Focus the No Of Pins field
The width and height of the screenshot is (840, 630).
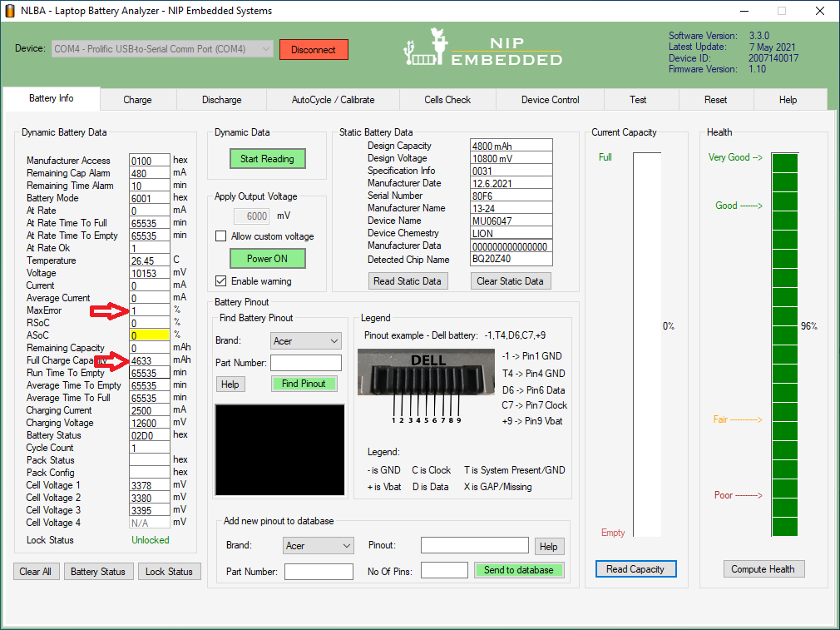pos(445,570)
